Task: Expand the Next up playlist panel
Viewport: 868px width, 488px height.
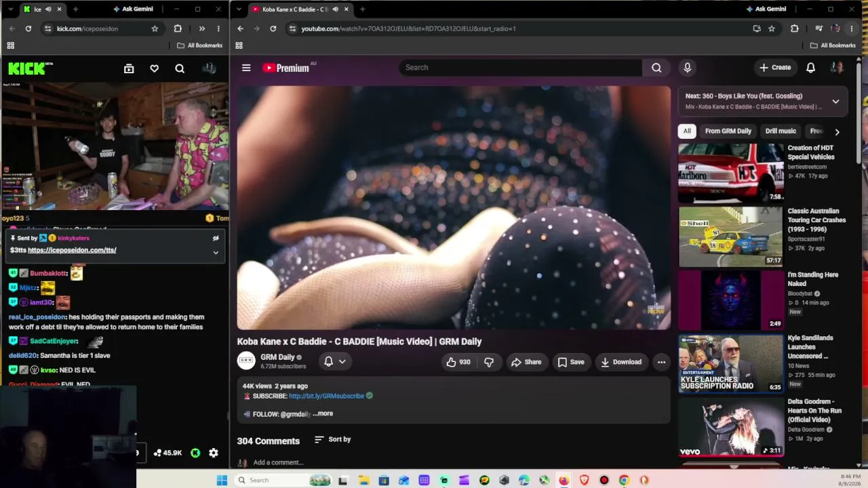Action: (x=835, y=101)
